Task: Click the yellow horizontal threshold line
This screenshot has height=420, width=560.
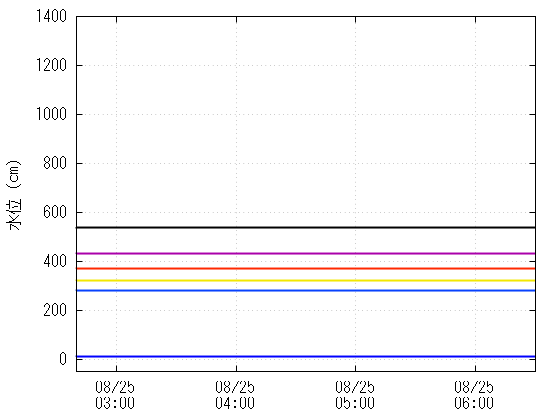Action: pyautogui.click(x=306, y=280)
